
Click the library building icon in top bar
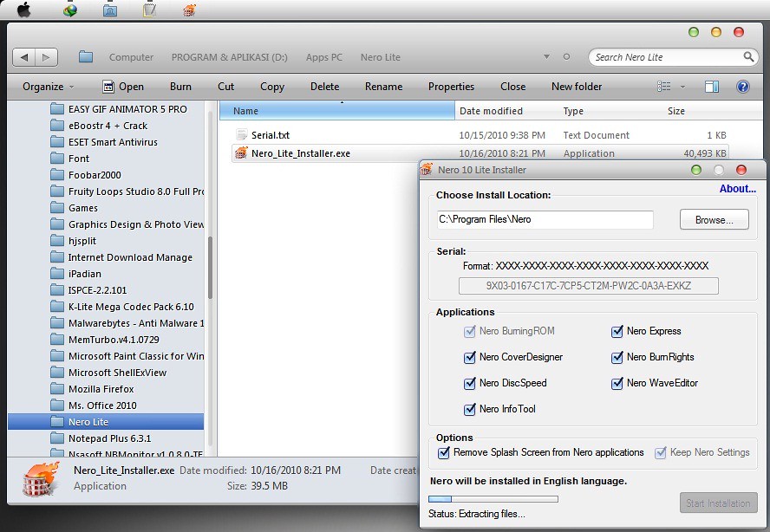110,10
